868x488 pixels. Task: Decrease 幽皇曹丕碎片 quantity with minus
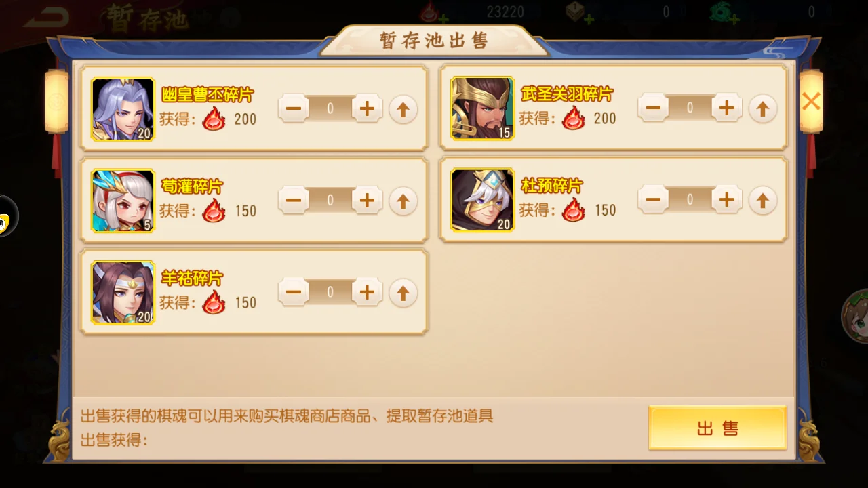(x=294, y=109)
